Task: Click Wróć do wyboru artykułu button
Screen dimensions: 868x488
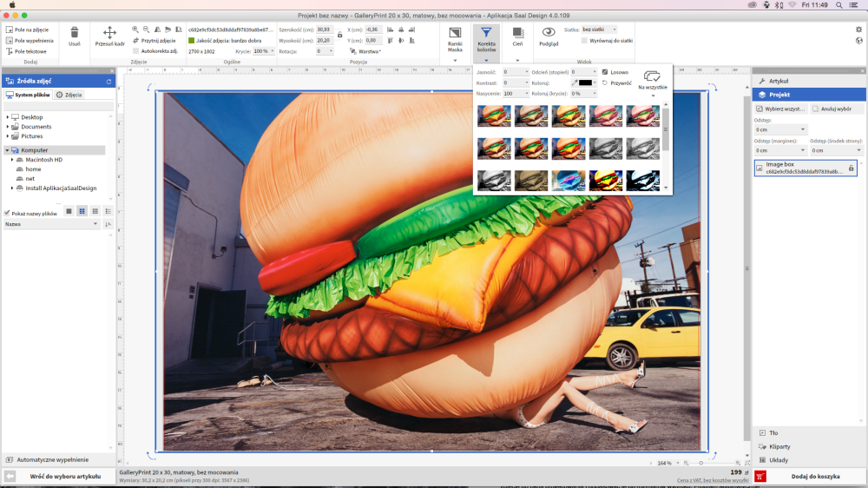Action: point(65,477)
